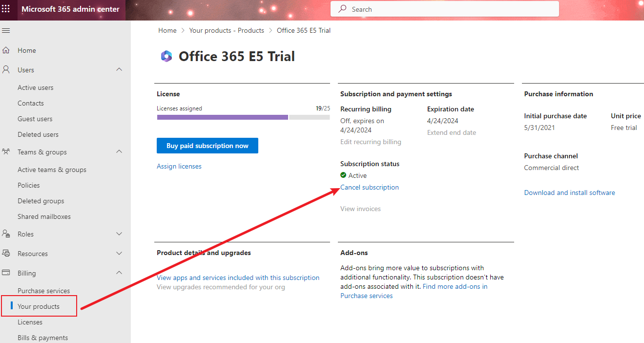Open Deleted users in sidebar
Screen dimensions: 644x343
[38, 134]
